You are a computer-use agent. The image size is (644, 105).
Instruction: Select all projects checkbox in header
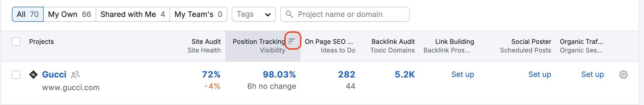pos(16,42)
